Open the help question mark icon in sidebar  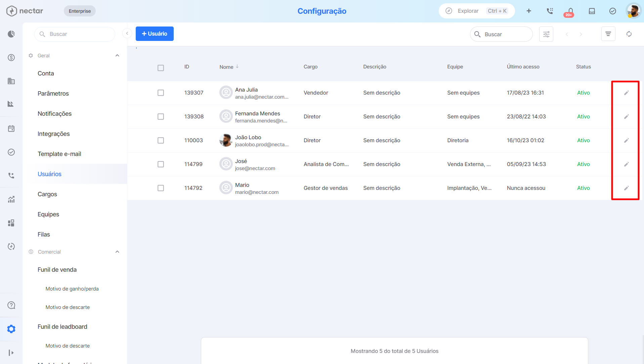[x=11, y=305]
